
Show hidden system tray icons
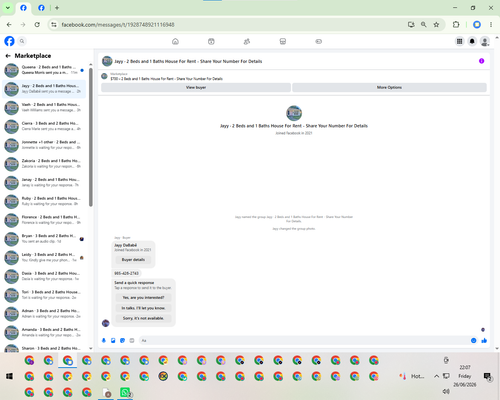tap(436, 376)
